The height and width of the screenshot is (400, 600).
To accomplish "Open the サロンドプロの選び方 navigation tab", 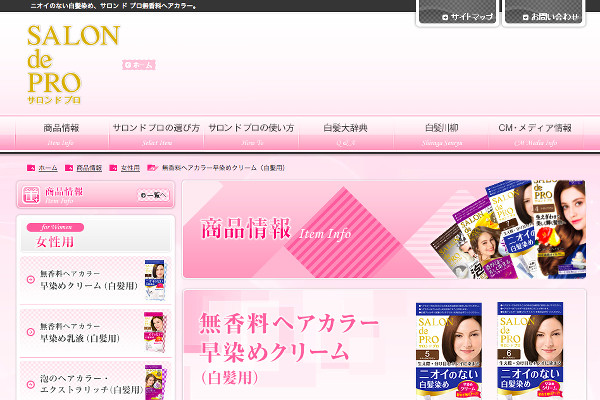I will [156, 133].
